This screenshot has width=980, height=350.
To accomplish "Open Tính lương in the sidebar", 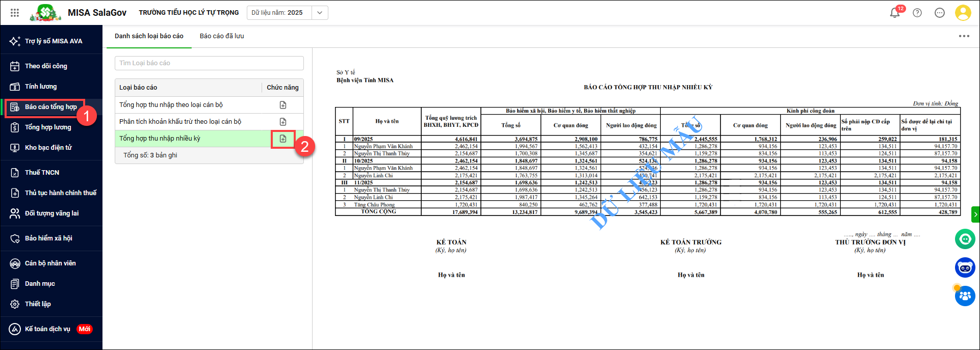I will (x=41, y=87).
